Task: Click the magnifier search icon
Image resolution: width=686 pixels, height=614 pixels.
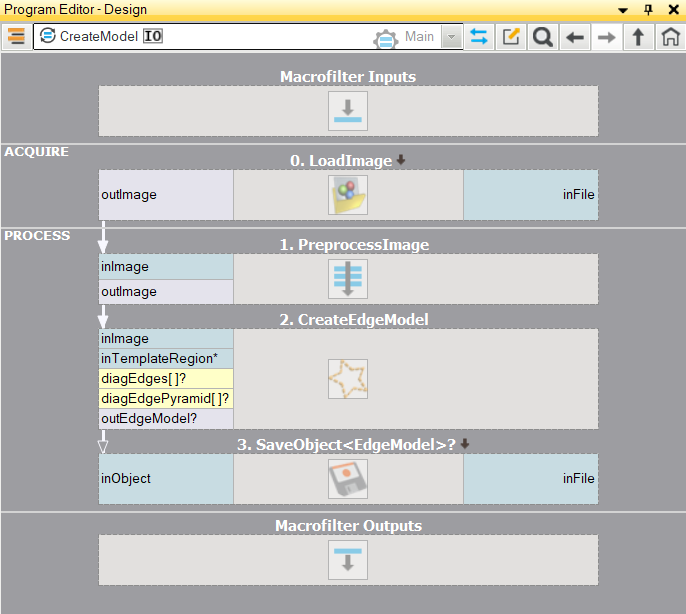Action: click(x=542, y=37)
